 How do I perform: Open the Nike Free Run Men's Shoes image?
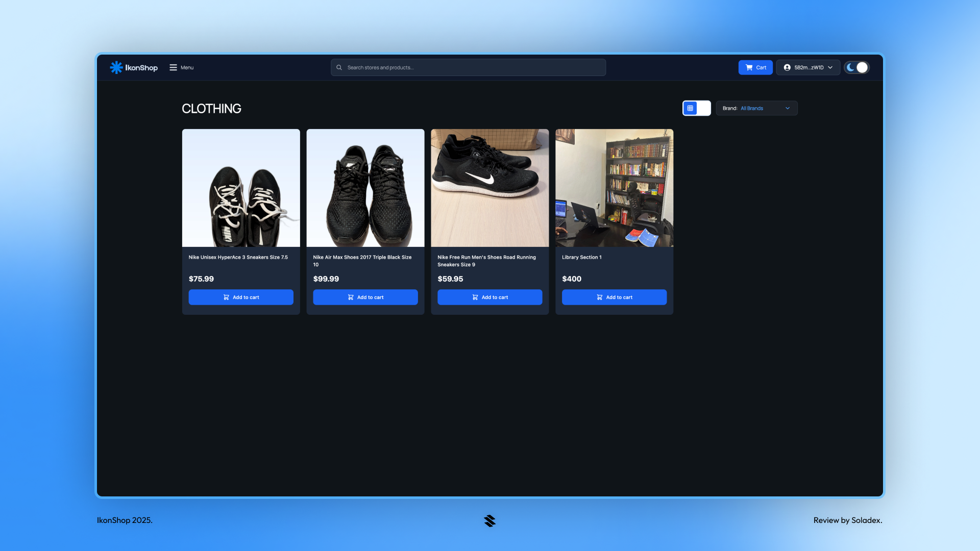click(x=490, y=188)
